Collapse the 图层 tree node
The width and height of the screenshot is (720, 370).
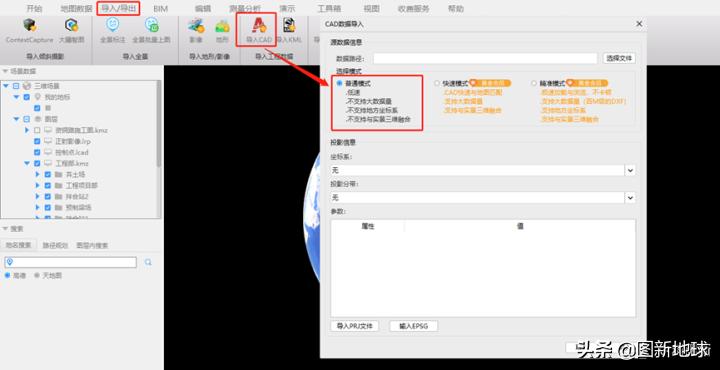click(17, 119)
